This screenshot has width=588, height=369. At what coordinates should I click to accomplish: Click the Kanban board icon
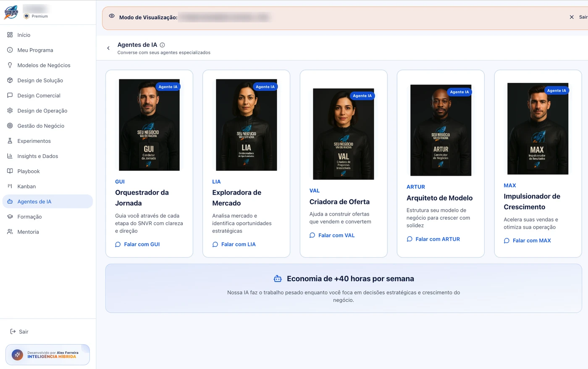pyautogui.click(x=10, y=186)
